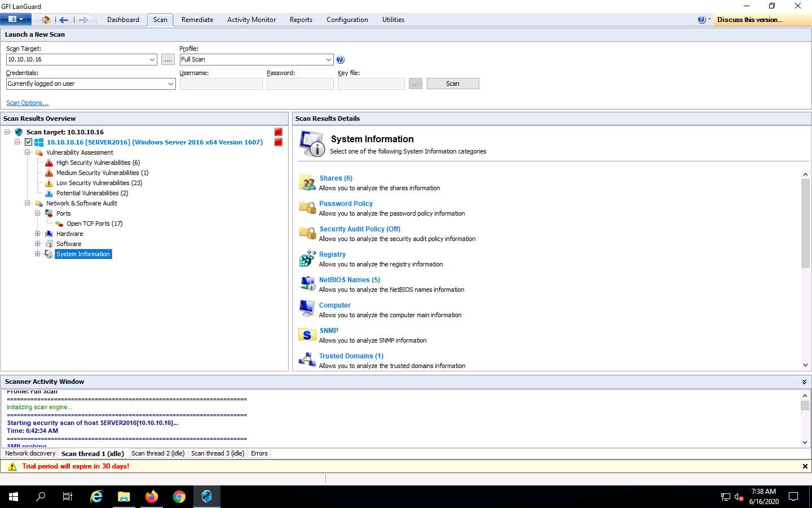The width and height of the screenshot is (812, 508).
Task: Open the Activity Monitor tab
Action: (251, 20)
